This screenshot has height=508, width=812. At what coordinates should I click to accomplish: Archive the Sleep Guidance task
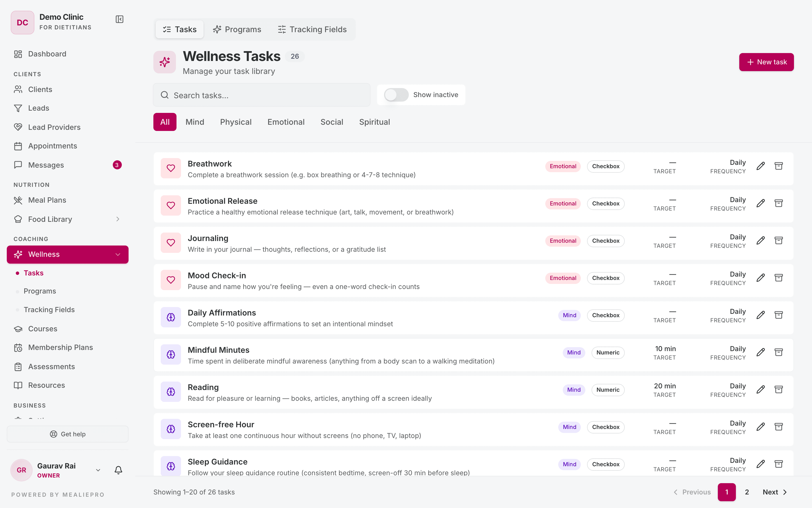click(x=778, y=464)
